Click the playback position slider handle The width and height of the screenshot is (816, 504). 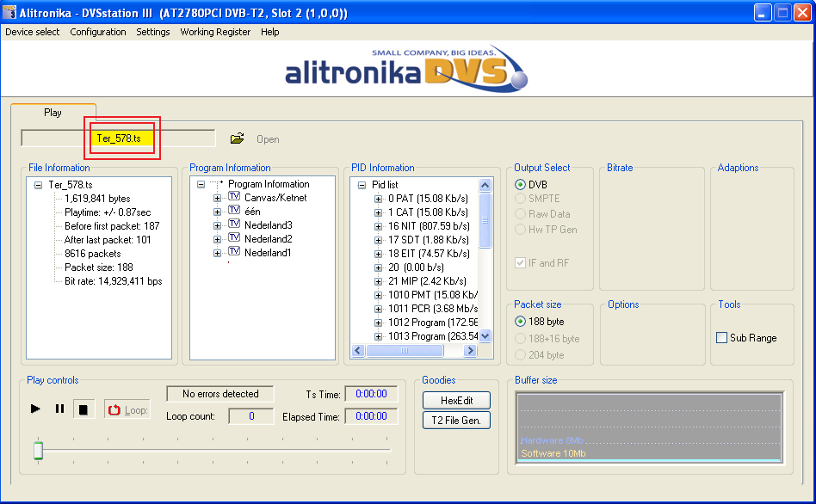coord(38,451)
